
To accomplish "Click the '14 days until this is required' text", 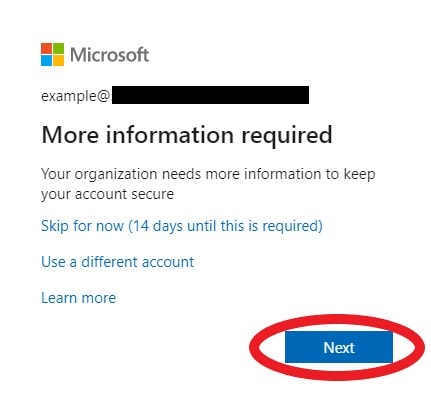I will pyautogui.click(x=226, y=226).
